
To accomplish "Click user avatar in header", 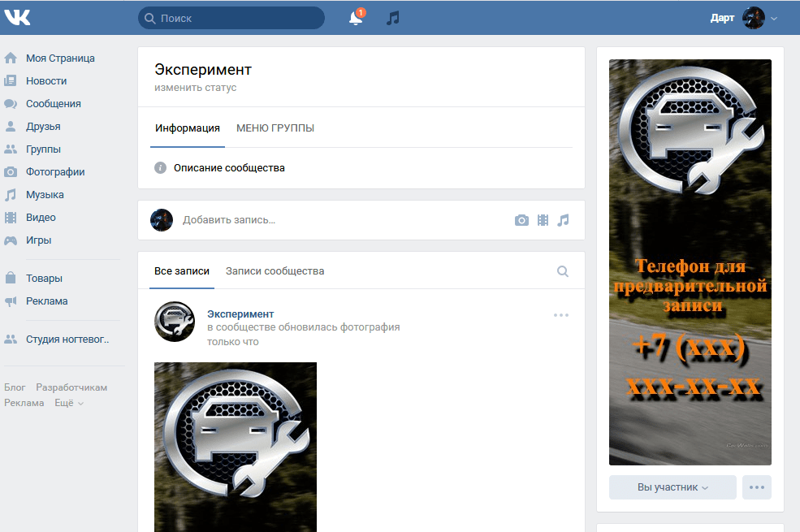I will pyautogui.click(x=754, y=19).
